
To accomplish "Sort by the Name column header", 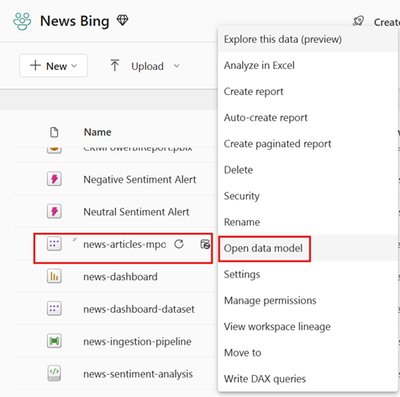I will (x=98, y=132).
